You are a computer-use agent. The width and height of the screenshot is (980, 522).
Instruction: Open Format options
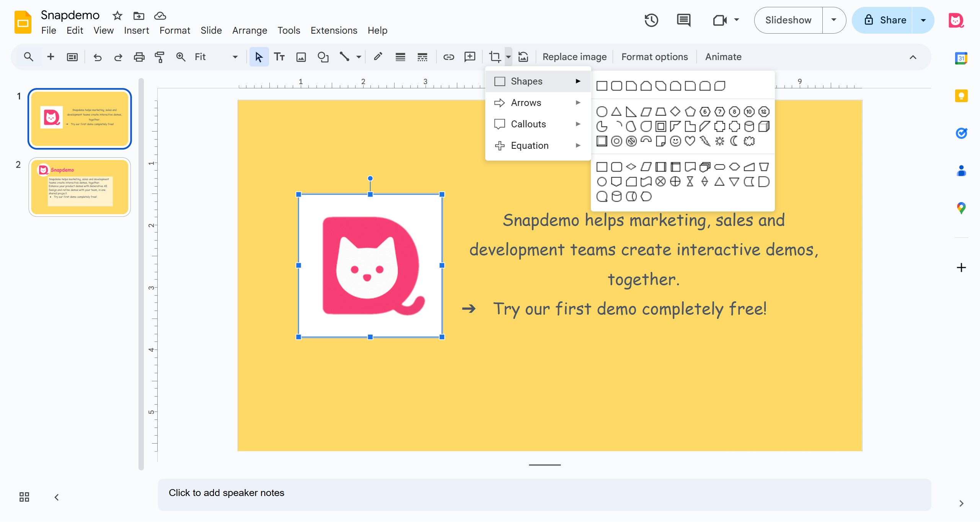654,57
